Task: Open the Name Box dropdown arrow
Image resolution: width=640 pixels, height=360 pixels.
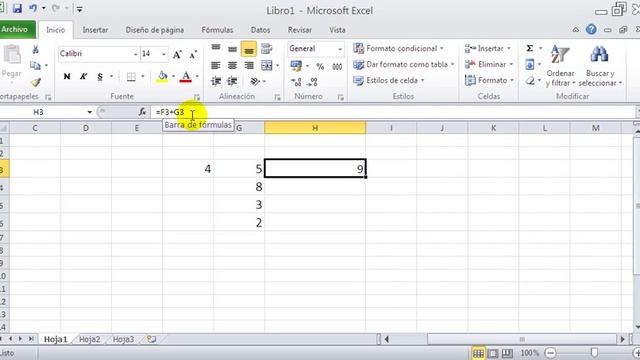Action: (89, 112)
